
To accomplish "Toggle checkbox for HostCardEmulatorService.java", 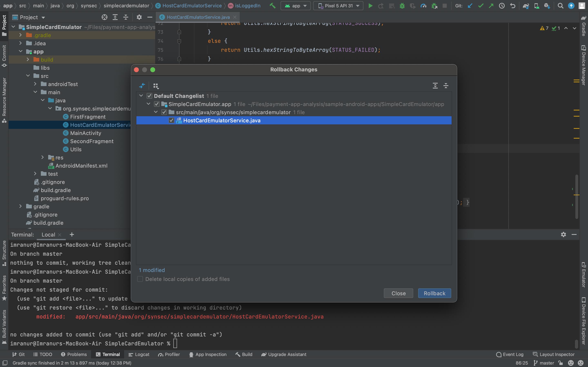I will [171, 120].
